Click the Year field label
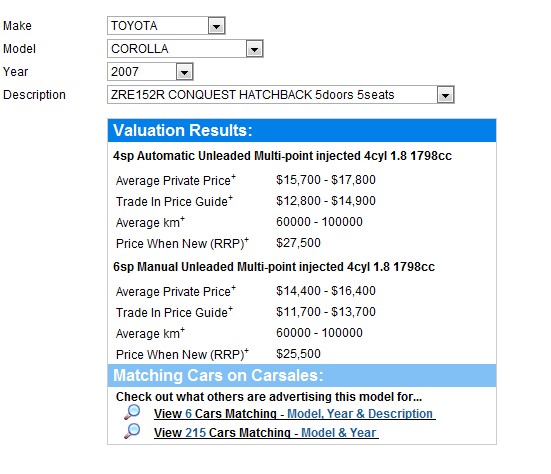The image size is (551, 474). tap(15, 72)
